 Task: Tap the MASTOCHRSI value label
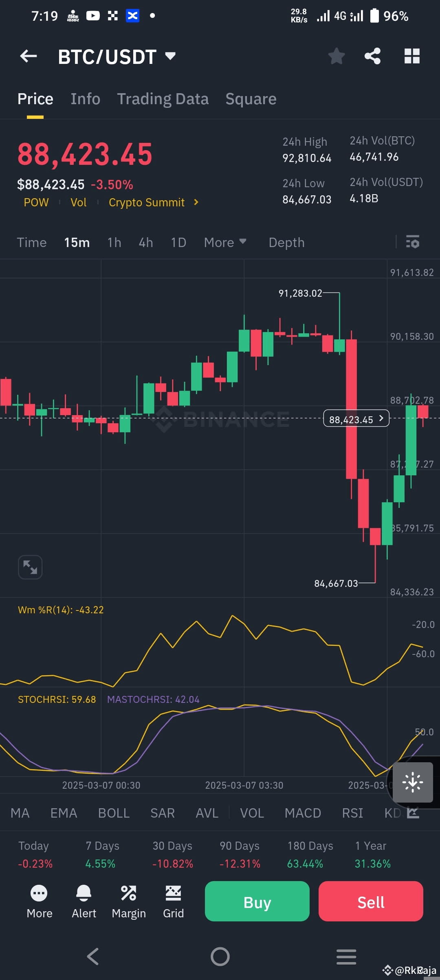[153, 699]
